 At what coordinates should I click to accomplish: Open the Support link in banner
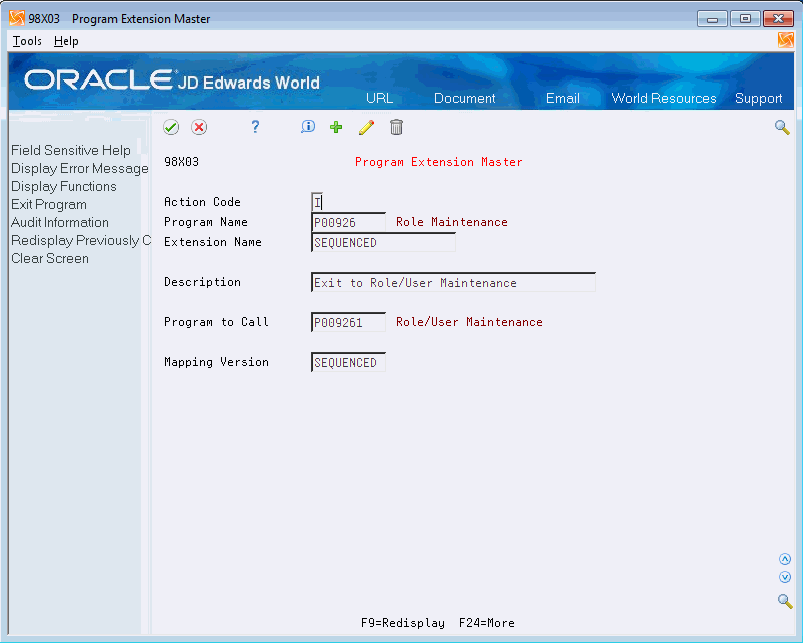(758, 98)
